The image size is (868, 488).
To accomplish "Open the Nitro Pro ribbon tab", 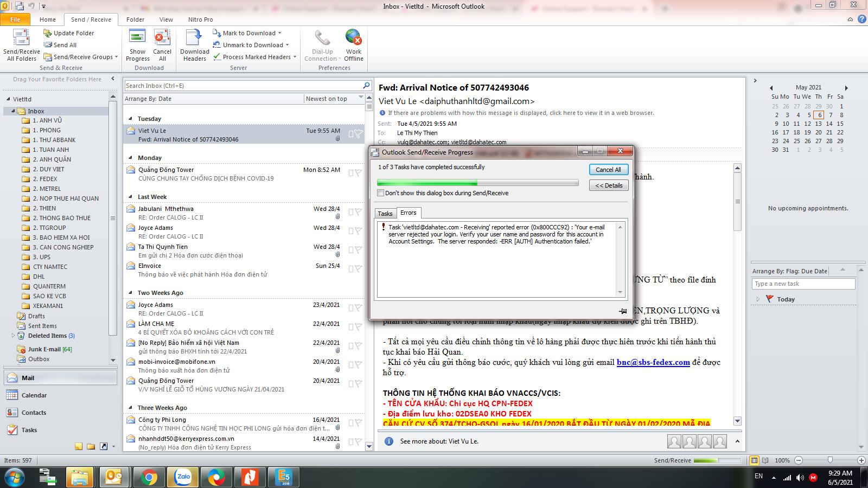I will [x=201, y=20].
